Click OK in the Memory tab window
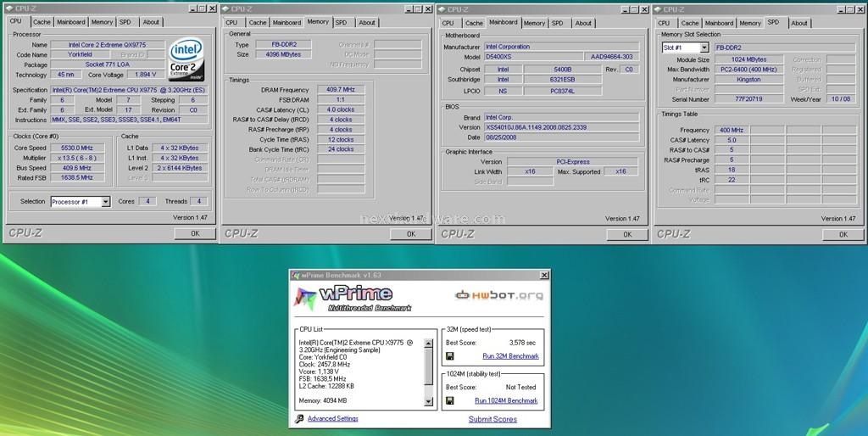The height and width of the screenshot is (436, 868). click(x=411, y=234)
